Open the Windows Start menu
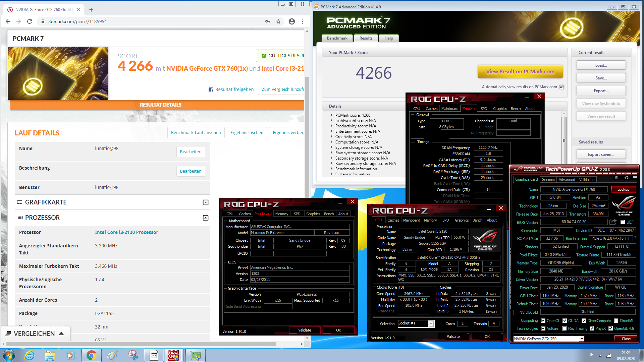The image size is (644, 362). (9, 355)
